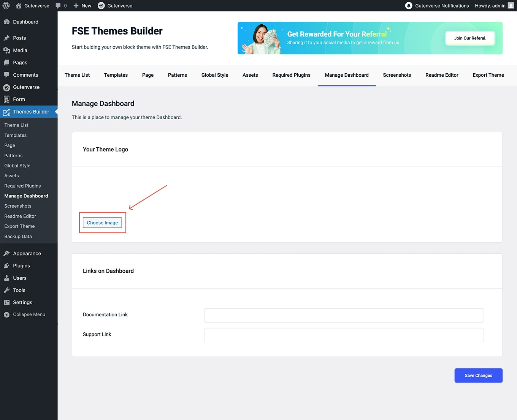This screenshot has width=517, height=420.
Task: Open the comments bubble icon in admin bar
Action: tap(58, 6)
